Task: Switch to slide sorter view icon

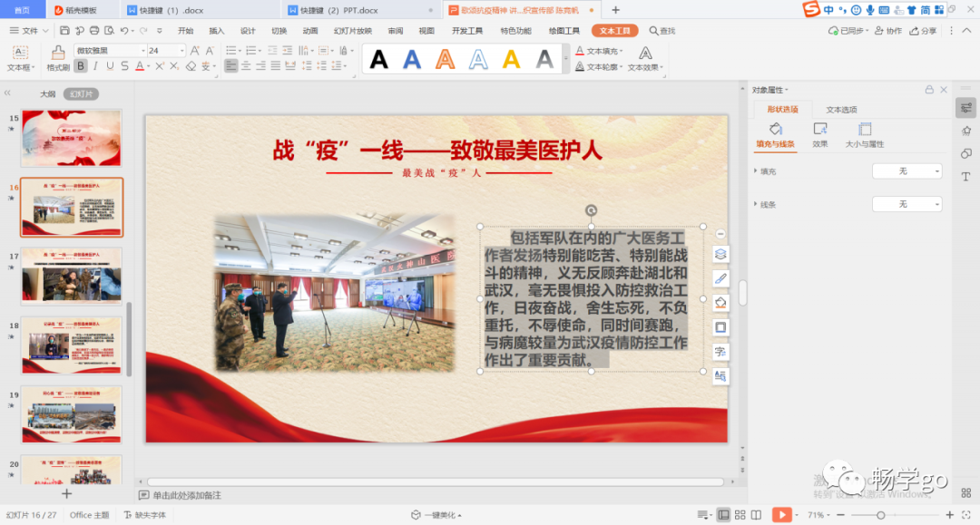Action: click(x=740, y=514)
